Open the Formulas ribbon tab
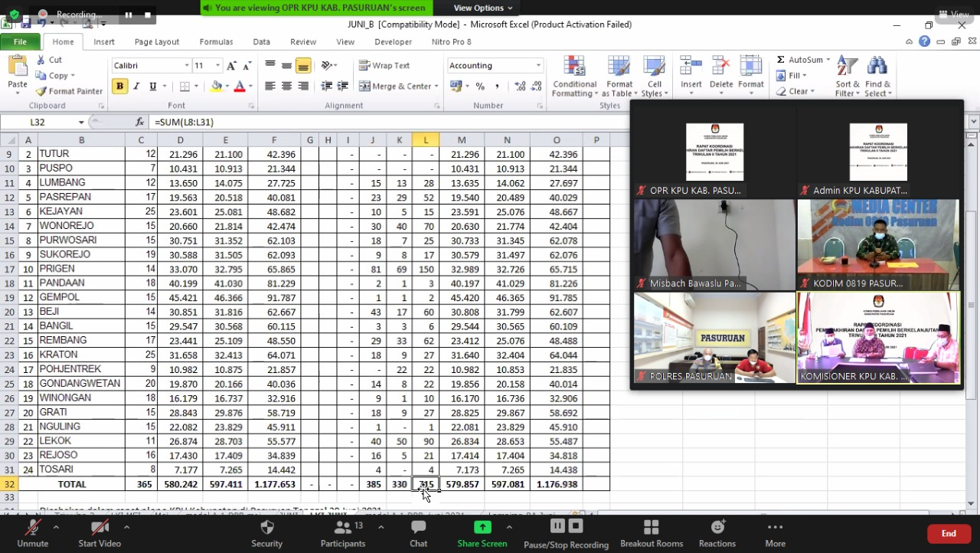The height and width of the screenshot is (553, 980). click(x=216, y=42)
